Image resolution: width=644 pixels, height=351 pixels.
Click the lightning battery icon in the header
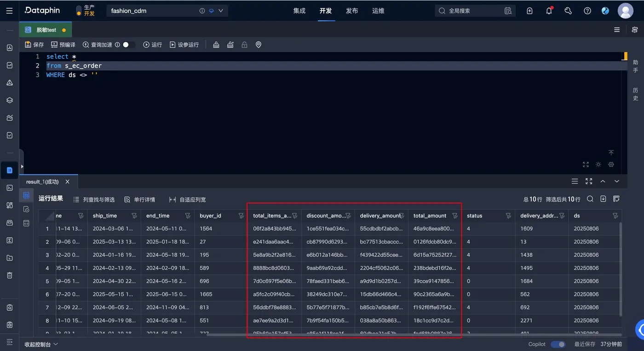(x=529, y=11)
